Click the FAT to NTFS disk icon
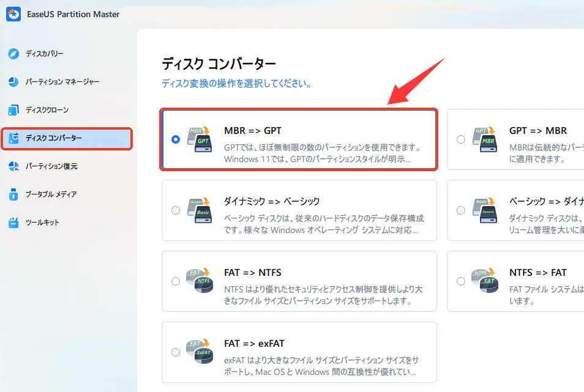The width and height of the screenshot is (584, 392). point(200,281)
